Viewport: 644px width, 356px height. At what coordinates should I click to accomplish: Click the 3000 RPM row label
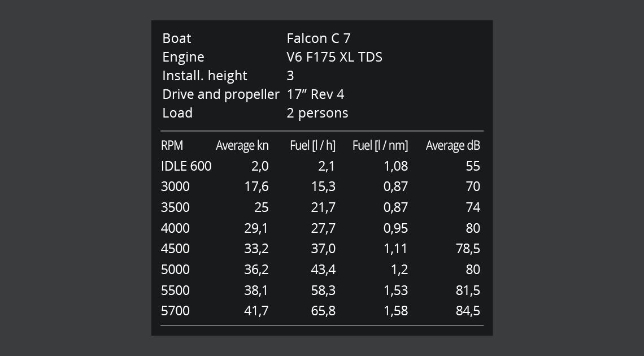175,186
